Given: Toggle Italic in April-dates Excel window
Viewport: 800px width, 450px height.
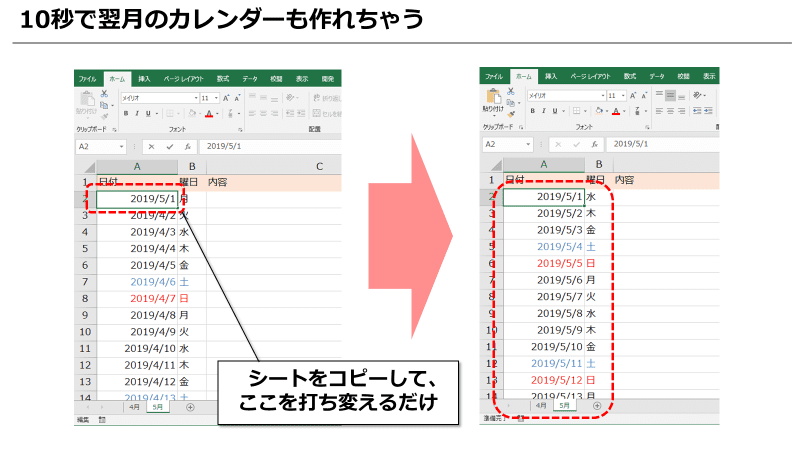Looking at the screenshot, I should tap(137, 113).
